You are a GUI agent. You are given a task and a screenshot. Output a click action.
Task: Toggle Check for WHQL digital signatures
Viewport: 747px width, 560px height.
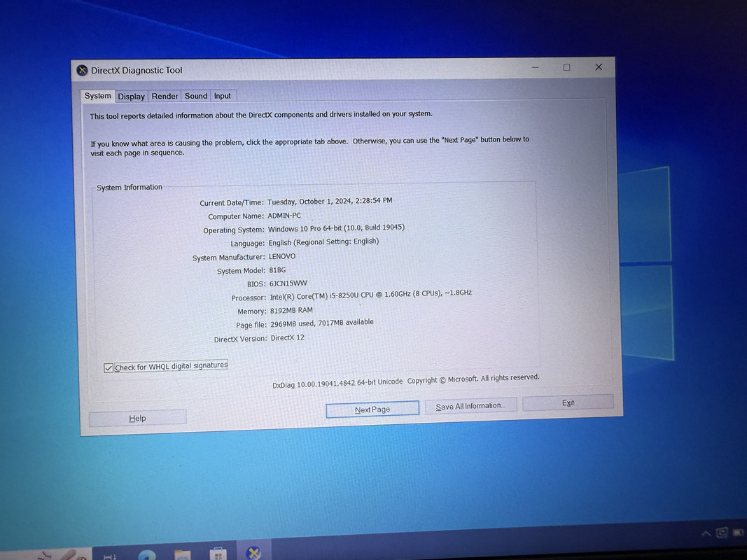pos(166,366)
